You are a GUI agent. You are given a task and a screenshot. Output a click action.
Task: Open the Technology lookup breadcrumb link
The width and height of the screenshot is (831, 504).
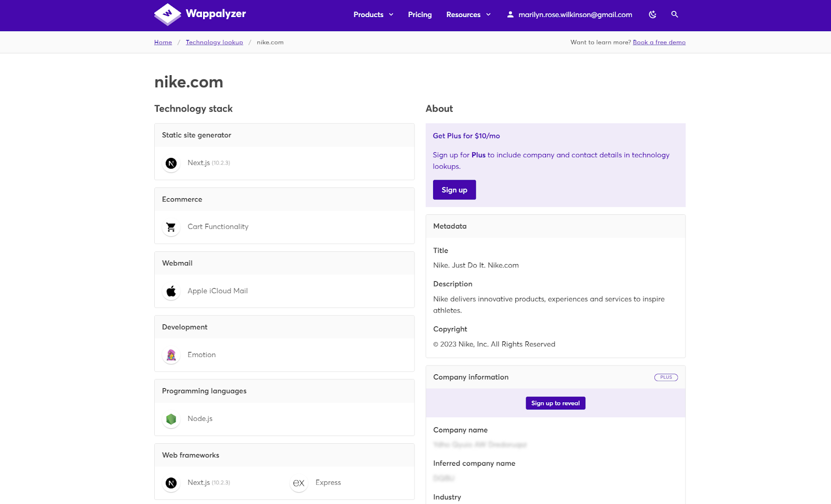click(214, 42)
